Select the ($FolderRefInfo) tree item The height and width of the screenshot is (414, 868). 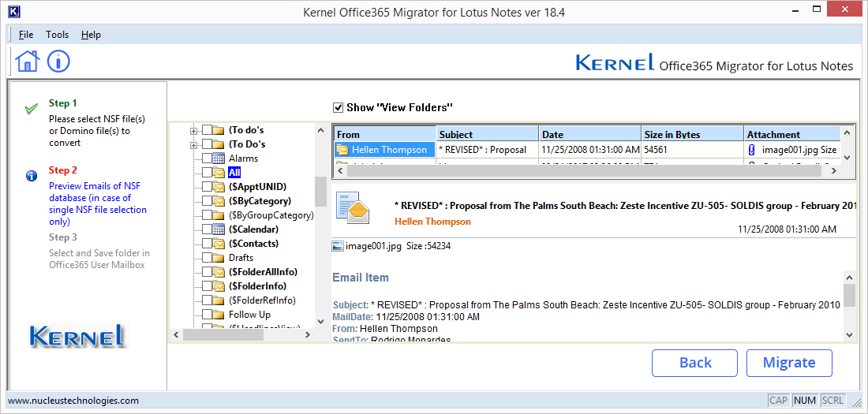click(x=263, y=300)
